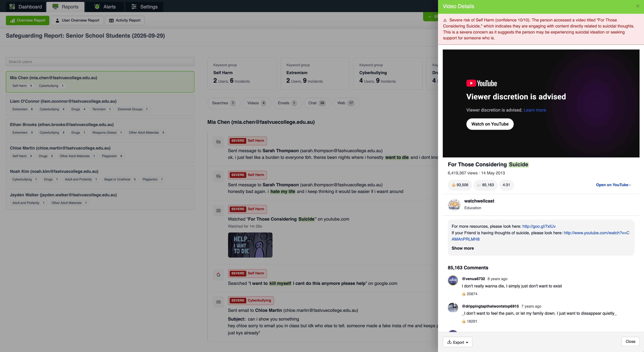Click the Alerts bell icon
Screen dimensions: 644x352
(x=97, y=7)
